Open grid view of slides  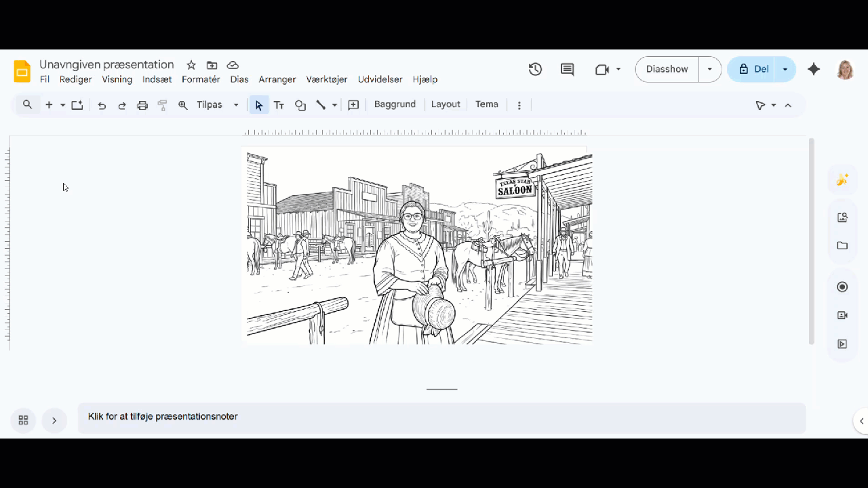tap(23, 420)
